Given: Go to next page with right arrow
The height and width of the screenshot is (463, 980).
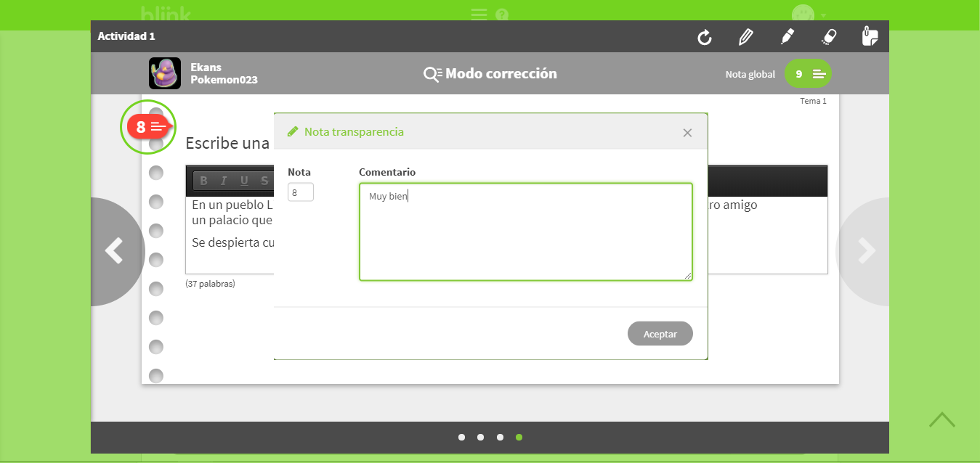Looking at the screenshot, I should click(865, 251).
